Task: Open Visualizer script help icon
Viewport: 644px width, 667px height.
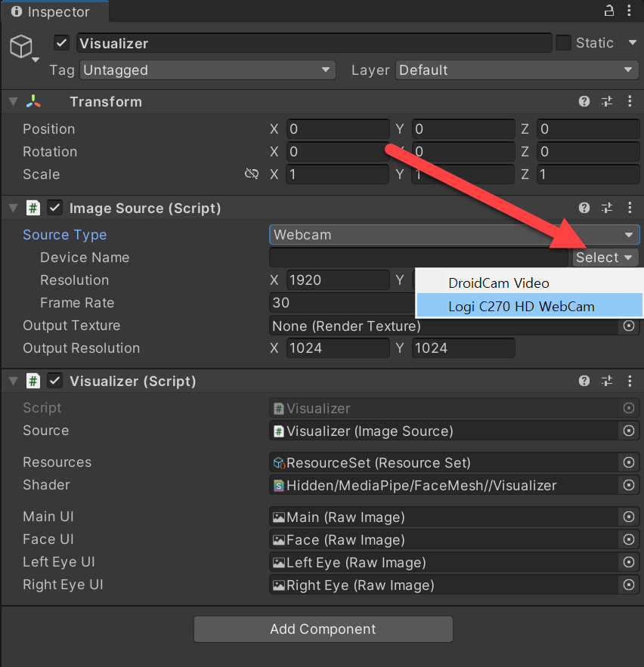Action: pos(584,381)
